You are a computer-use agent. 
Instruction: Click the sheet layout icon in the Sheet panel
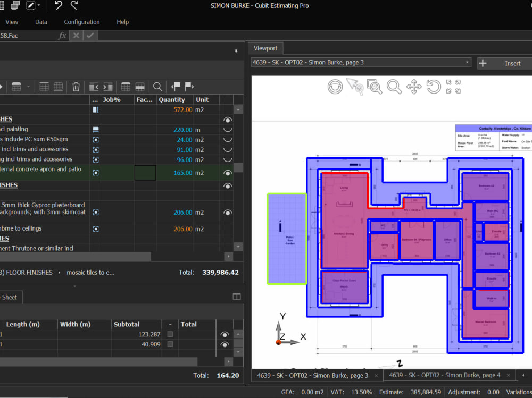pyautogui.click(x=237, y=297)
